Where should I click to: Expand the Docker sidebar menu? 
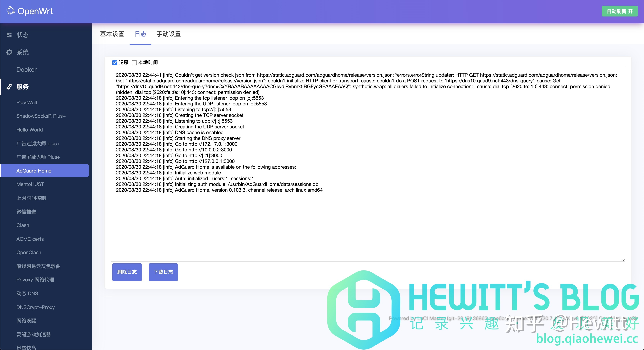click(26, 70)
